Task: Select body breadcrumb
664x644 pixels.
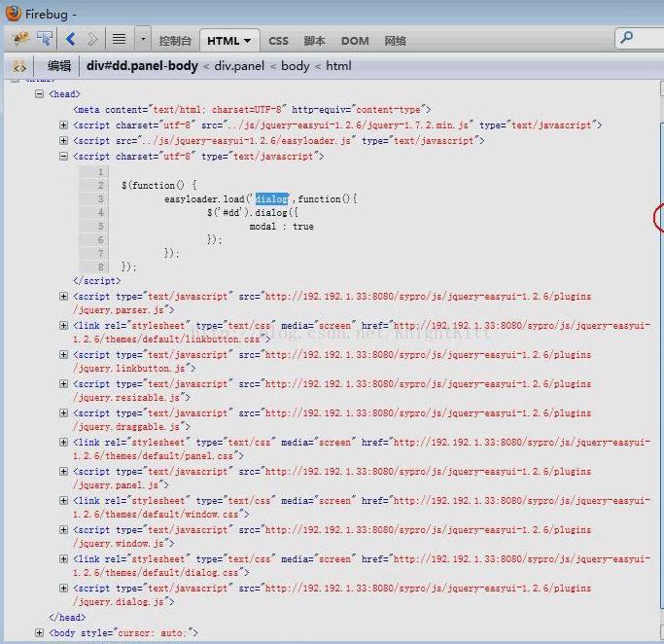Action: point(296,66)
